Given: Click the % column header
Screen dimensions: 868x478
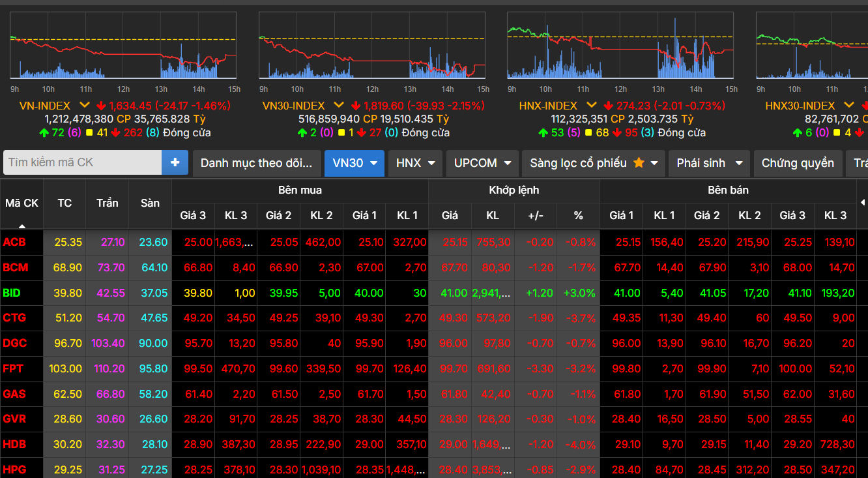Looking at the screenshot, I should click(x=578, y=215).
